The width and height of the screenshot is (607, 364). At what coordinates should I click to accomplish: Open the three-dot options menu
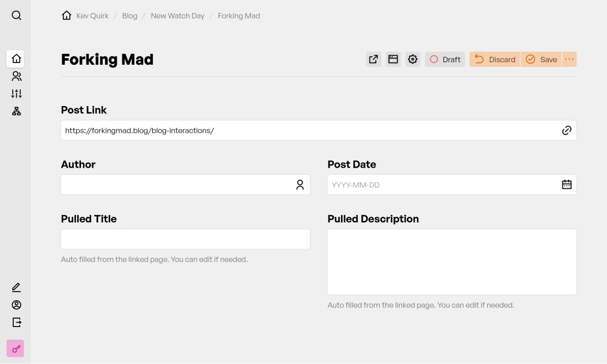570,59
